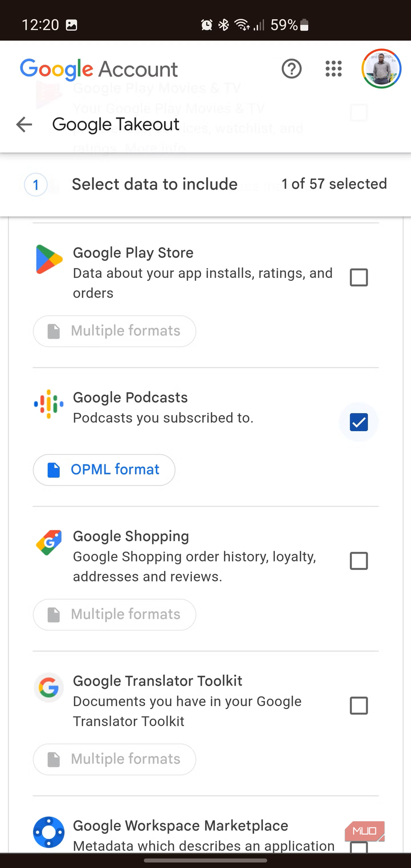411x868 pixels.
Task: Tap the step 1 circle indicator
Action: [x=36, y=185]
